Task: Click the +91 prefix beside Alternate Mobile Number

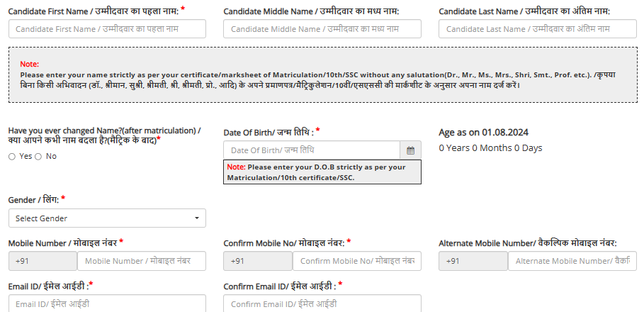Action: (473, 261)
